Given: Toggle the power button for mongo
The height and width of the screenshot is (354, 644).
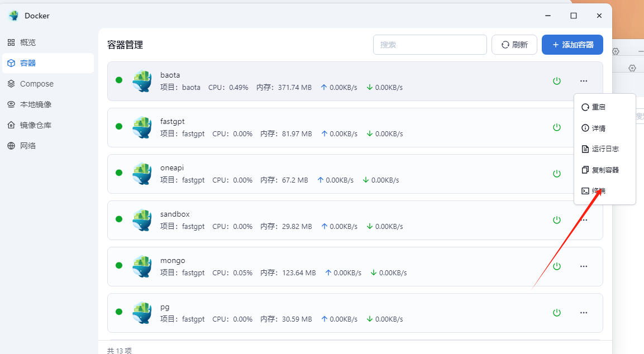Looking at the screenshot, I should point(557,266).
